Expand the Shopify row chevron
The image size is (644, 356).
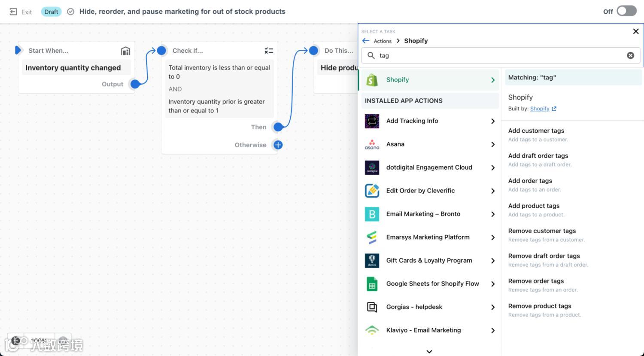[493, 80]
